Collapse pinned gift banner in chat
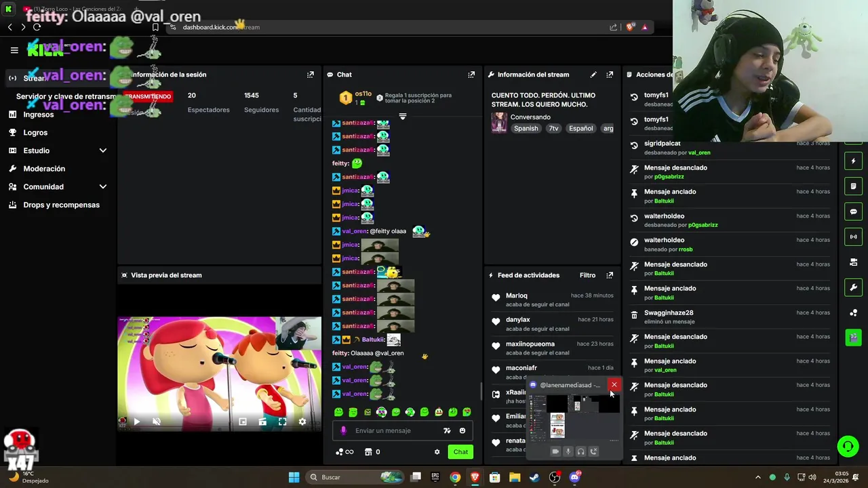868x488 pixels. coord(402,117)
